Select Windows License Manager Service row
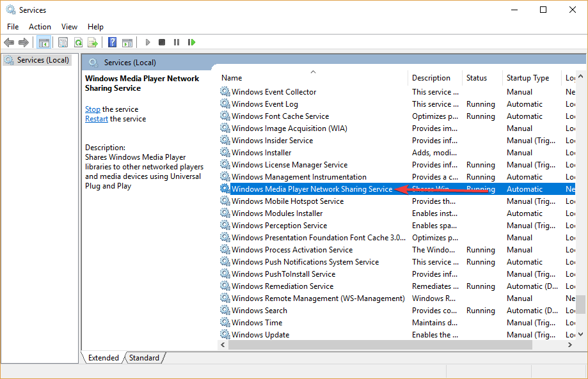 [x=397, y=164]
